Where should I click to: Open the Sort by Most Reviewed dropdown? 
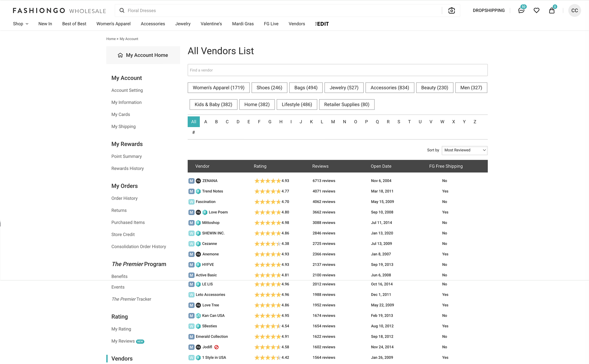464,150
